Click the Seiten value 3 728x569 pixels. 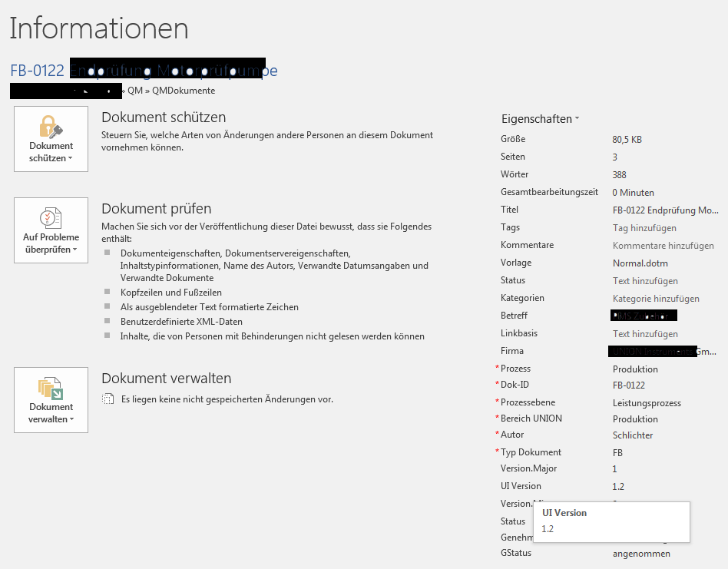614,157
